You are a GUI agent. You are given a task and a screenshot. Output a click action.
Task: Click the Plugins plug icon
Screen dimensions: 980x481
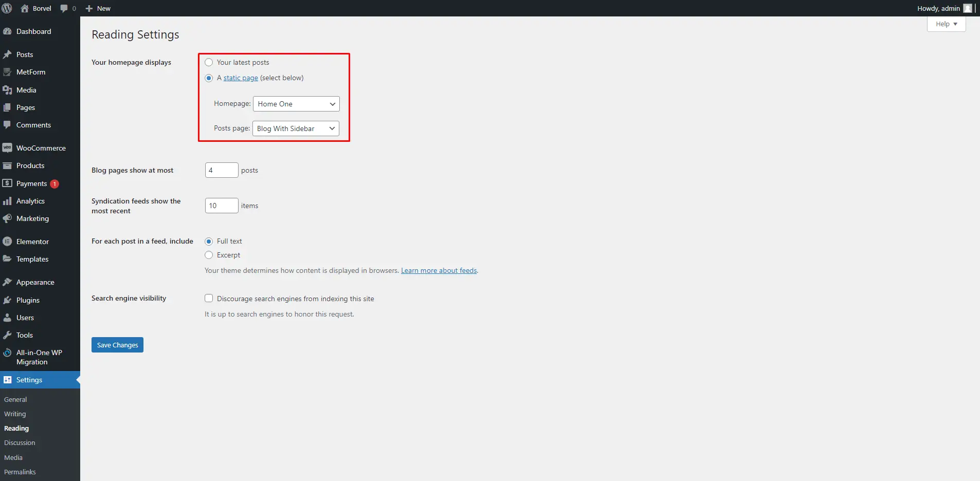pyautogui.click(x=7, y=300)
